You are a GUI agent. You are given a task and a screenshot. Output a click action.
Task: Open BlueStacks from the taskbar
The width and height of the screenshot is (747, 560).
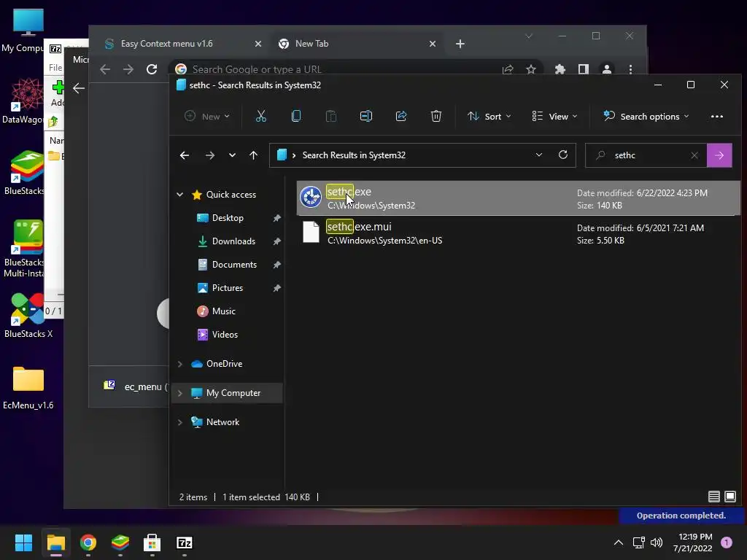click(120, 542)
